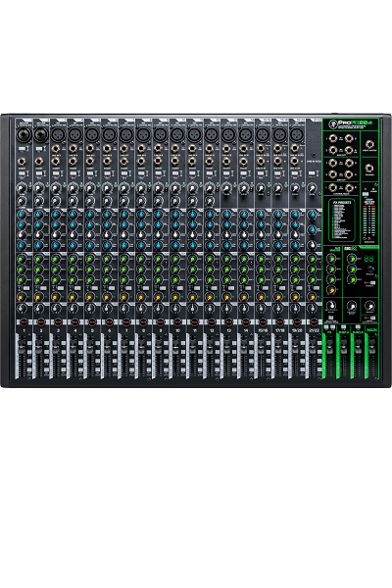Click the channel 19/20 XLR mic input
Image resolution: width=392 pixels, height=588 pixels.
pyautogui.click(x=296, y=134)
